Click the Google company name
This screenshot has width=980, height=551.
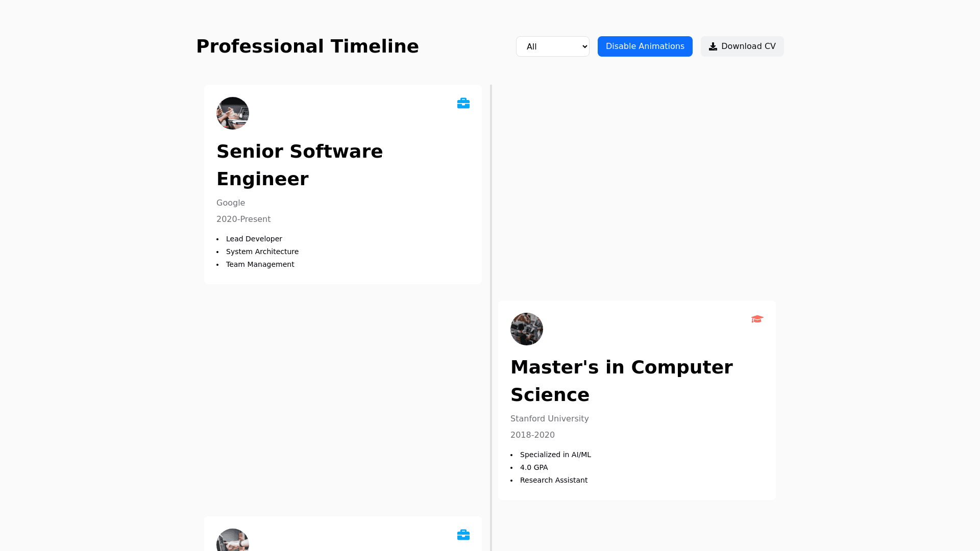pos(231,203)
